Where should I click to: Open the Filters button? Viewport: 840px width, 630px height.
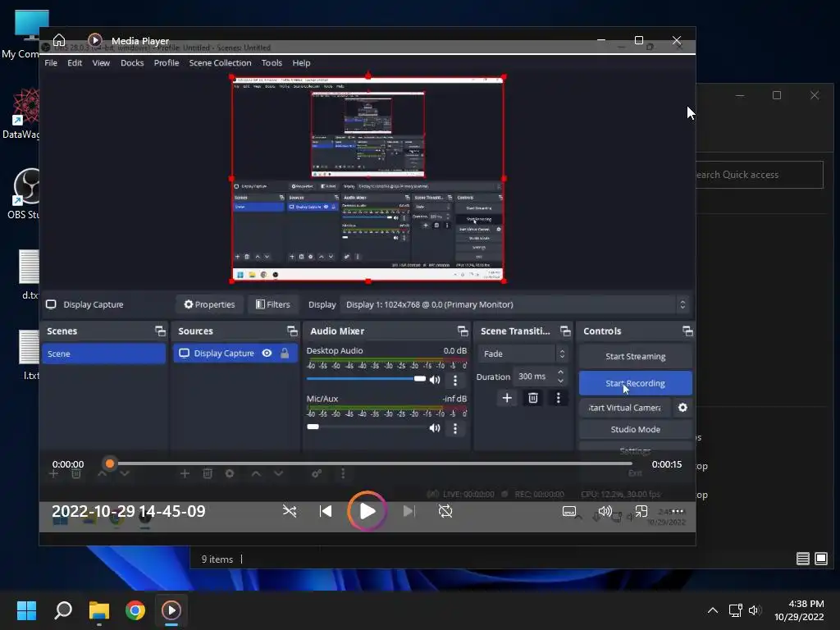(272, 304)
